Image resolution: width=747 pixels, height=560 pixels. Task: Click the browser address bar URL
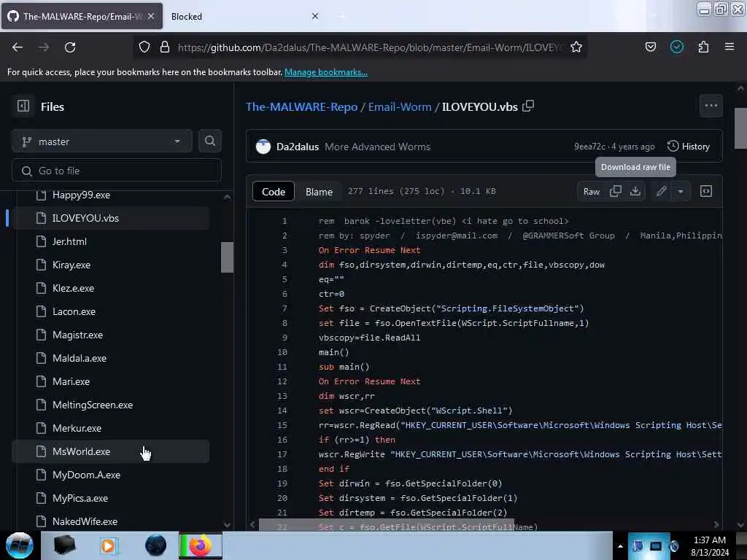370,47
